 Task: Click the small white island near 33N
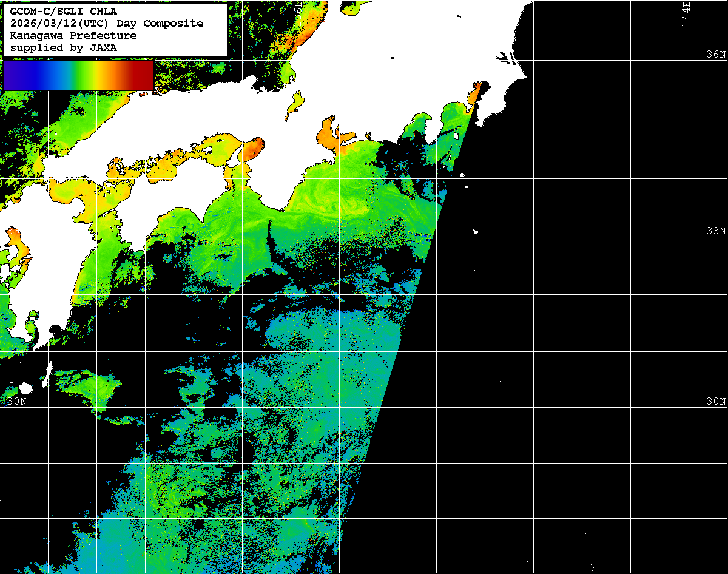[x=476, y=231]
